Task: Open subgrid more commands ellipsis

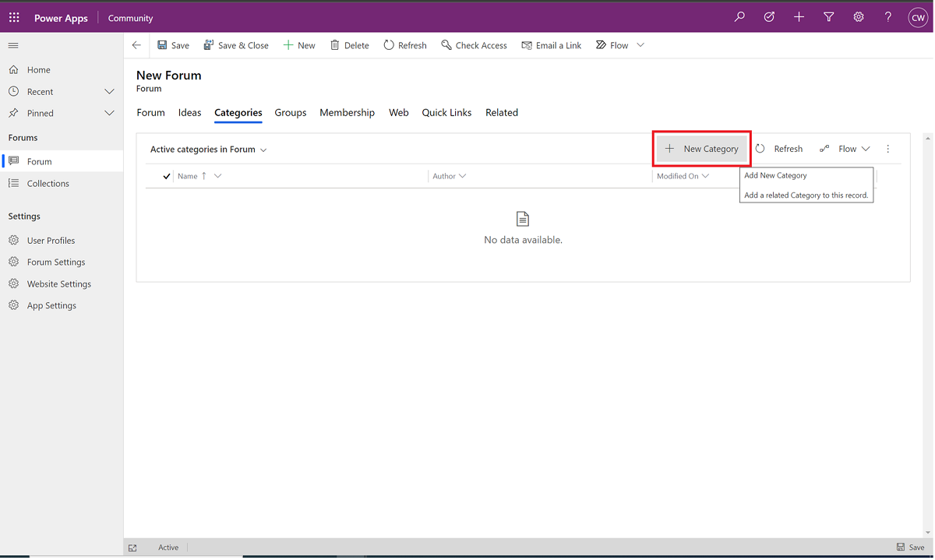Action: [887, 149]
